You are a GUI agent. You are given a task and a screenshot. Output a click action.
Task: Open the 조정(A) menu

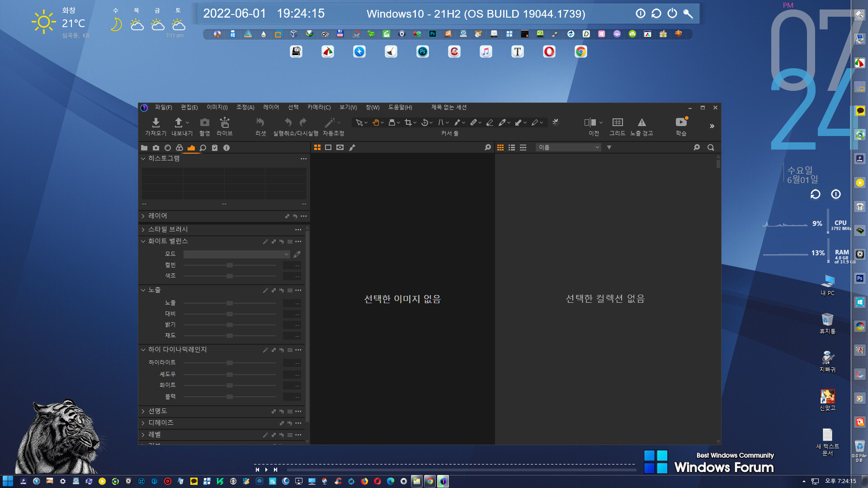pos(245,108)
